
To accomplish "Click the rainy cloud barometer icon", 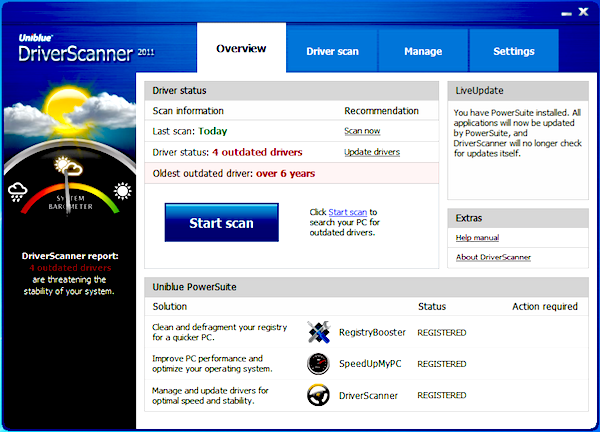I will pyautogui.click(x=17, y=192).
